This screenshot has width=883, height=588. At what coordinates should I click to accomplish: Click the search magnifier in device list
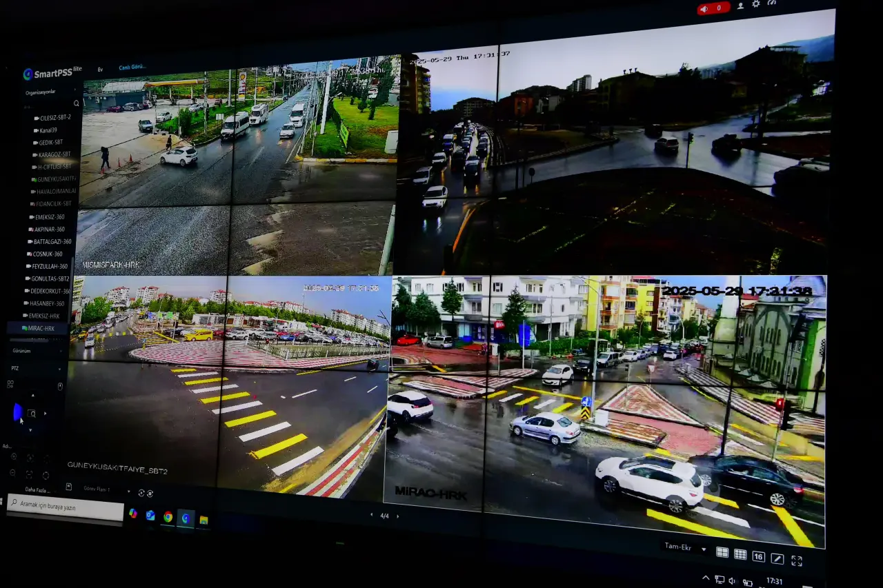tap(77, 103)
